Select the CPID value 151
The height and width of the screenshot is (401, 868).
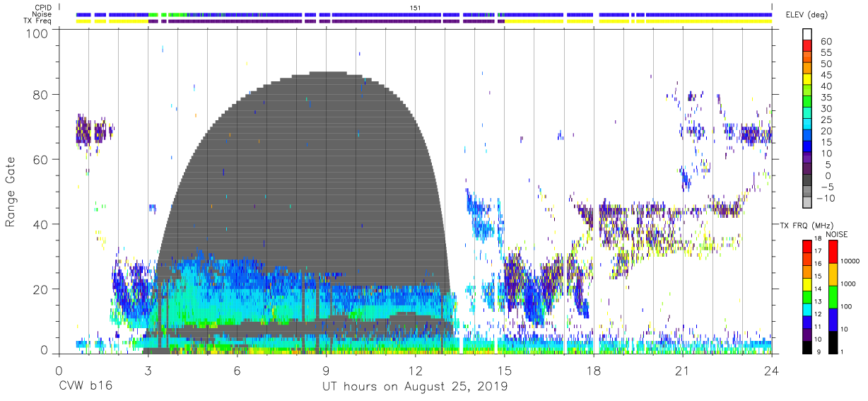pyautogui.click(x=416, y=7)
